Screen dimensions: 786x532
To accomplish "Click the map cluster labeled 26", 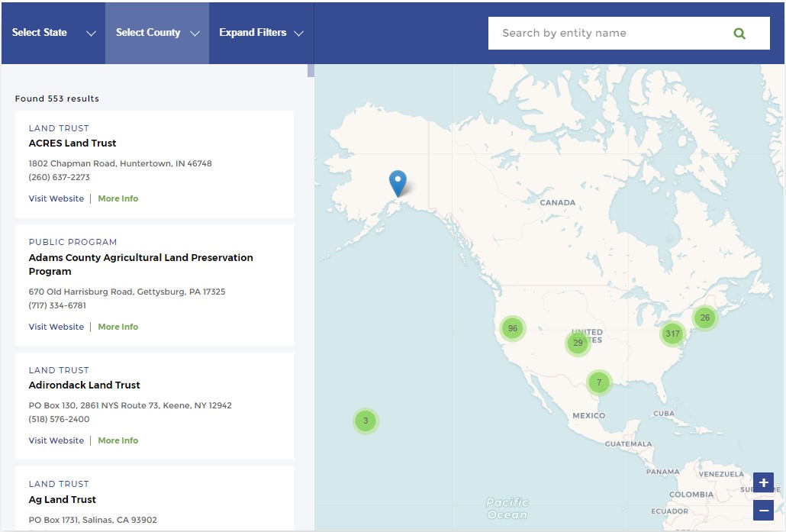I will point(704,318).
